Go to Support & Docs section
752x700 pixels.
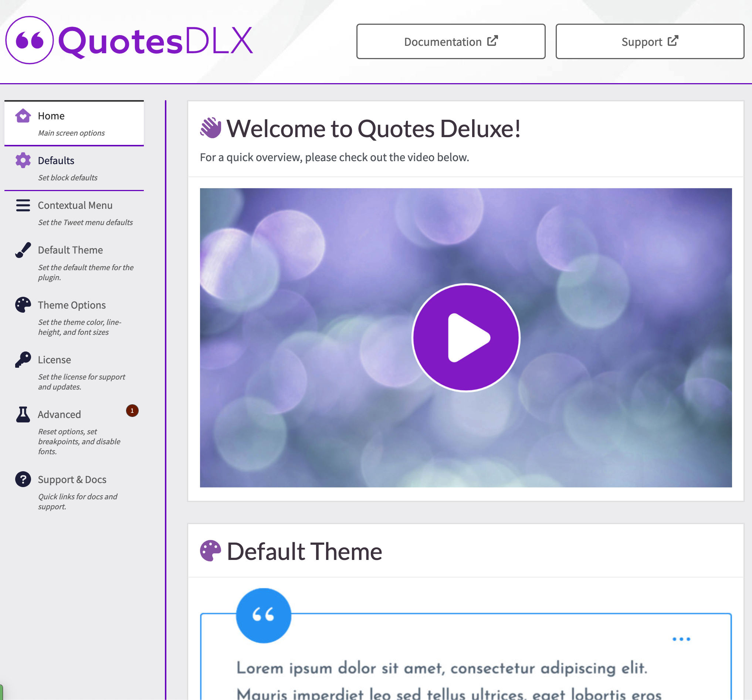point(72,479)
